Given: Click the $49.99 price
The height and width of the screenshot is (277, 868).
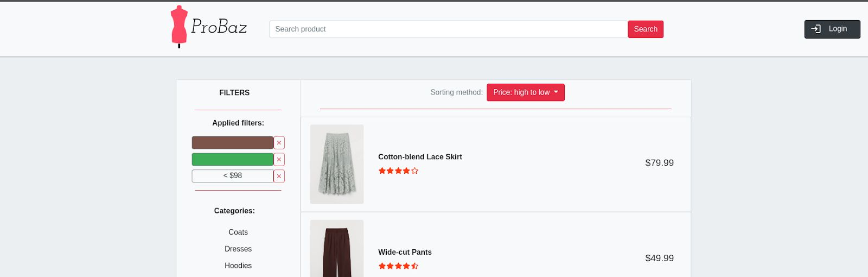Looking at the screenshot, I should coord(659,259).
